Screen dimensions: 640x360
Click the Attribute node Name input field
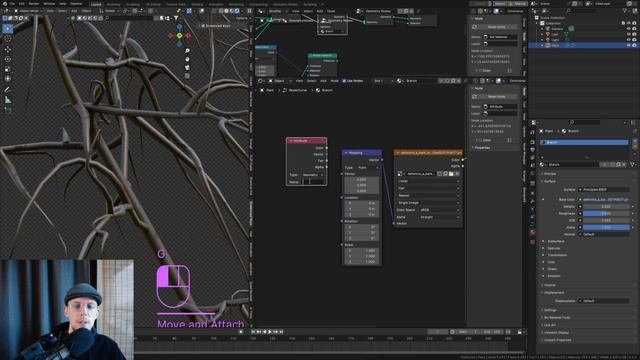pos(313,182)
